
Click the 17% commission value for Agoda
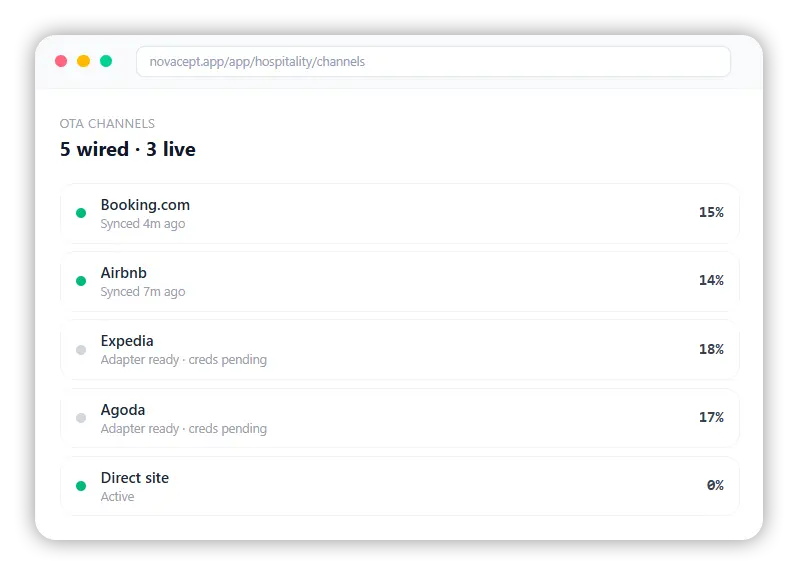[711, 417]
